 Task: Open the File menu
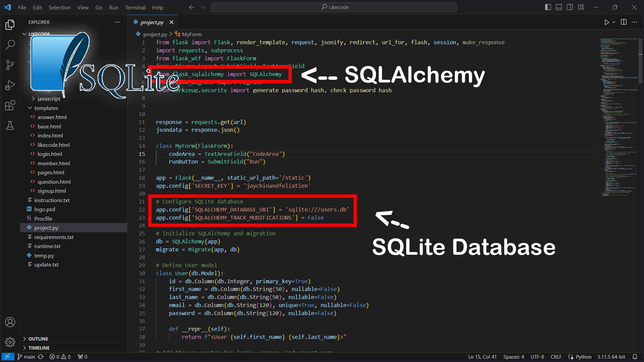point(22,7)
